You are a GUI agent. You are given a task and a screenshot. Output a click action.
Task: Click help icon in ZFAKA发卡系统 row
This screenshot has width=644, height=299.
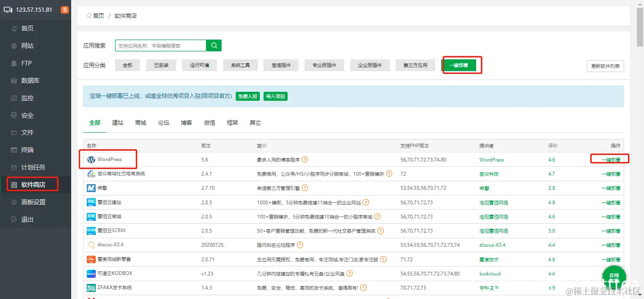coord(363,288)
